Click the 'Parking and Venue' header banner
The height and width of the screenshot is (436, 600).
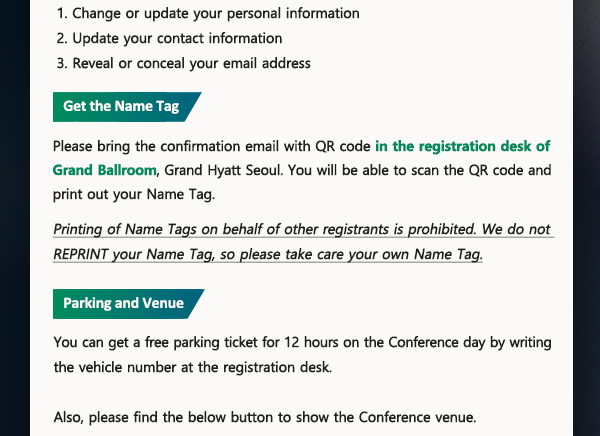click(x=128, y=304)
